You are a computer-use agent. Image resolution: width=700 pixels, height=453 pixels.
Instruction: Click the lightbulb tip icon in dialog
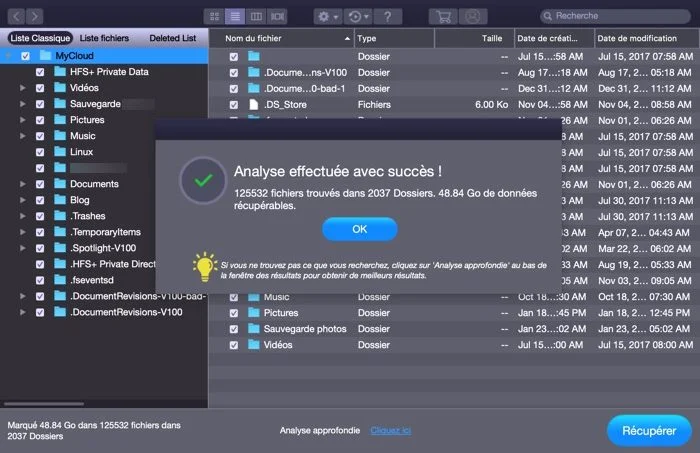click(x=204, y=267)
